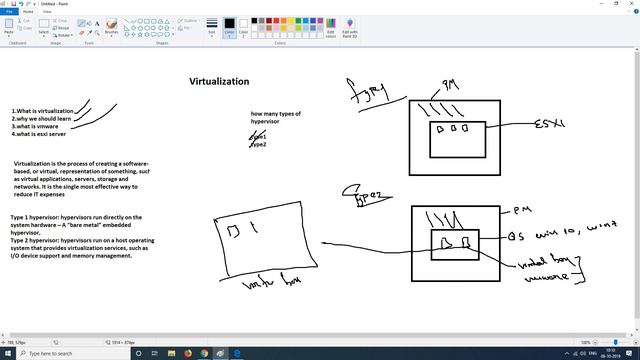Viewport: 640px width, 360px height.
Task: Open File Explorer from taskbar
Action: [171, 353]
